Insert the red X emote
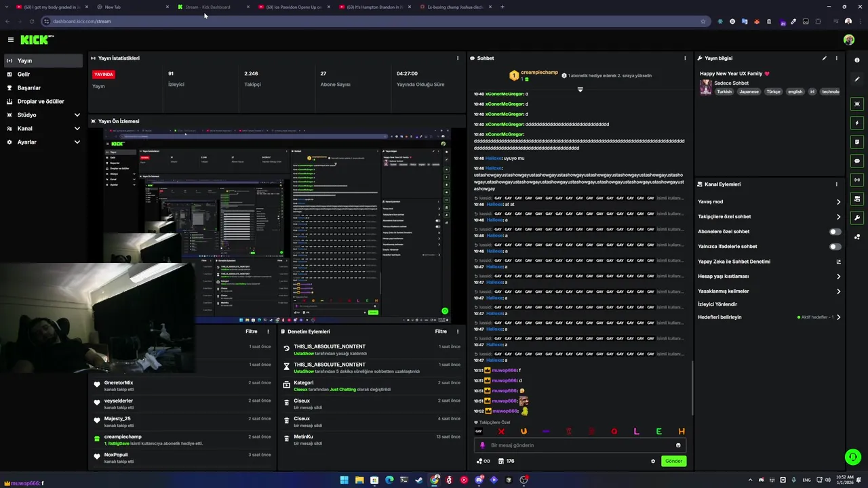 tap(501, 432)
